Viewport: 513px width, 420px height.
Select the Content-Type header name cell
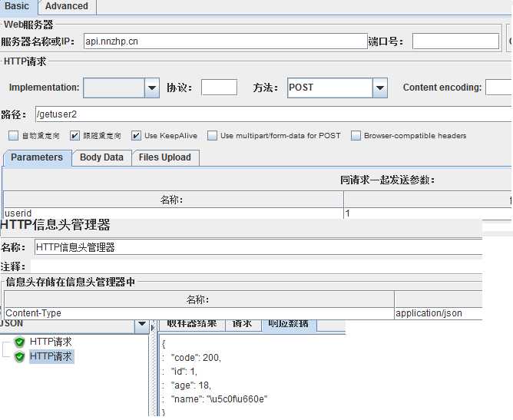point(199,313)
